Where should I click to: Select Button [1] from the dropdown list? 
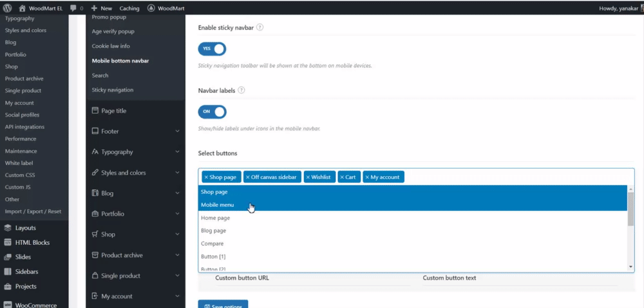(x=413, y=256)
